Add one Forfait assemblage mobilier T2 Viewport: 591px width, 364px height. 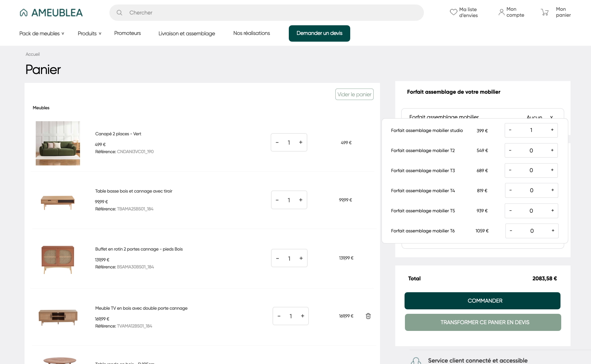(552, 150)
